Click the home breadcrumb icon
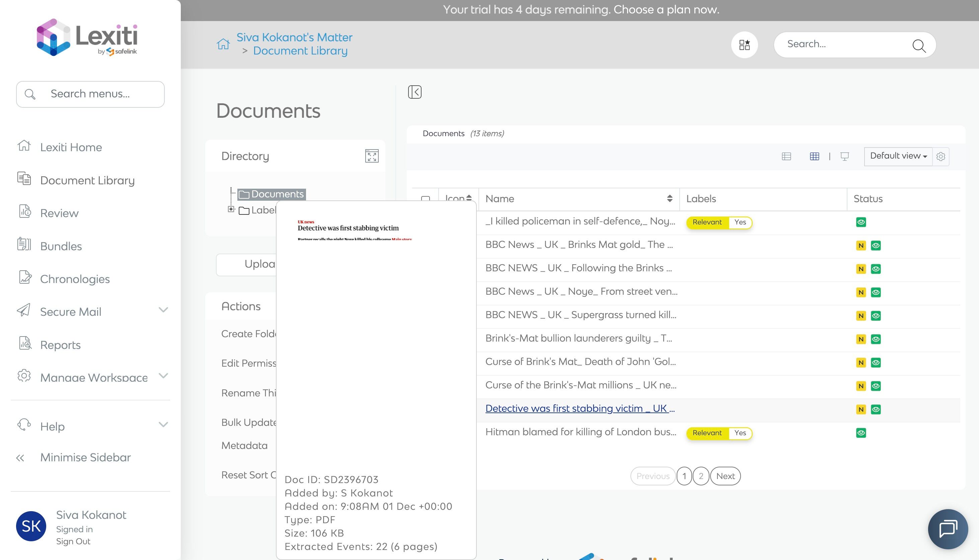Screen dimensions: 979x560 [x=223, y=44]
